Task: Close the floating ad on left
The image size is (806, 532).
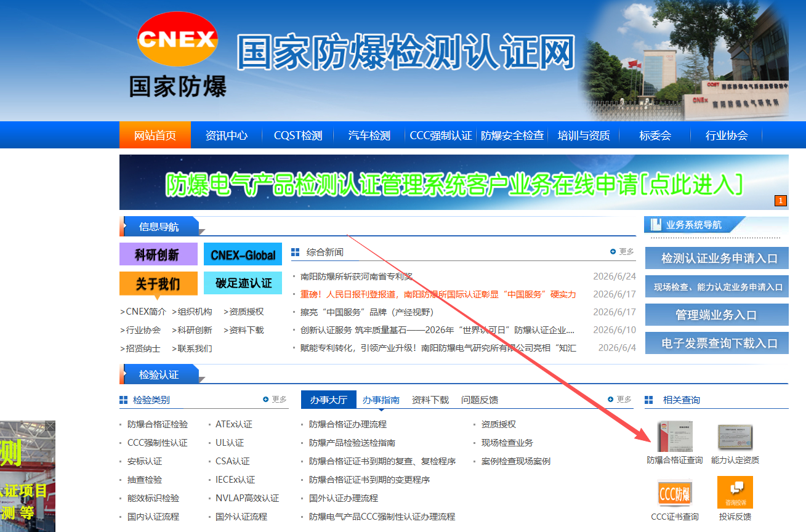Action: [50, 425]
